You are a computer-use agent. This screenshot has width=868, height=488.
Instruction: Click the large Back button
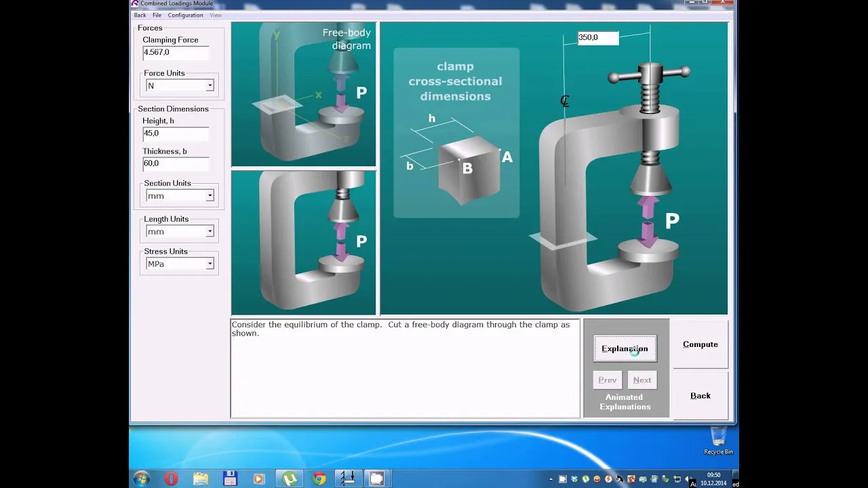[x=700, y=396]
